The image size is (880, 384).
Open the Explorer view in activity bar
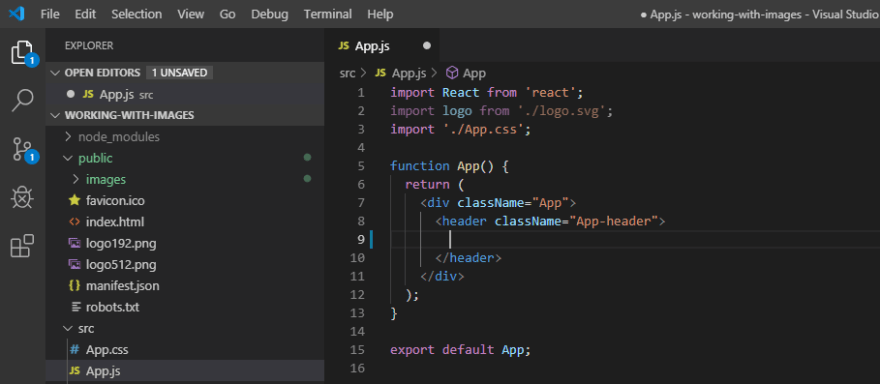tap(22, 53)
